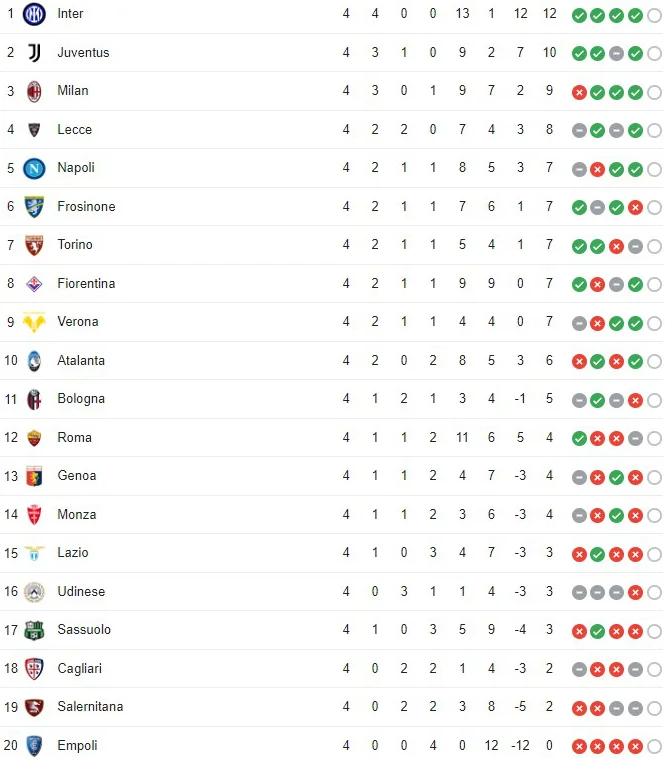
Task: Select the Bologna table row
Action: tap(332, 399)
